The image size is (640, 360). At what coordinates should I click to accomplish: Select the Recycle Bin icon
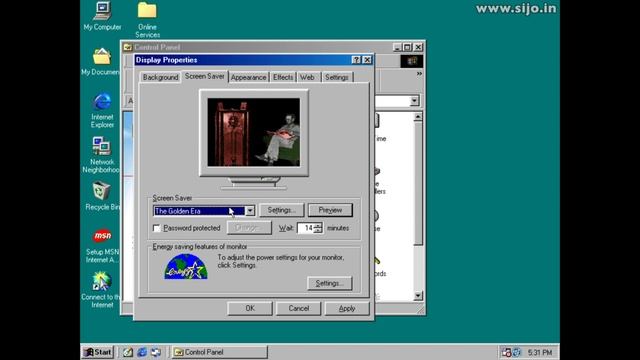point(101,196)
